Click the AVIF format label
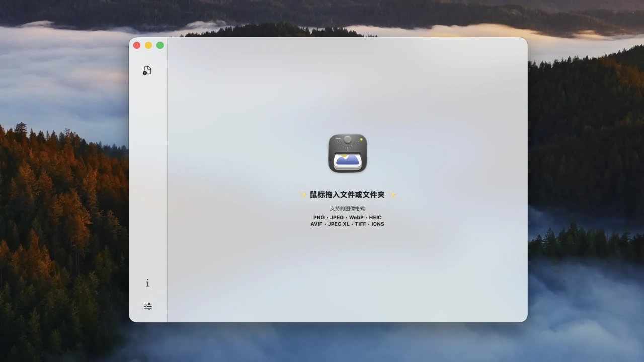The height and width of the screenshot is (362, 644). (x=316, y=224)
